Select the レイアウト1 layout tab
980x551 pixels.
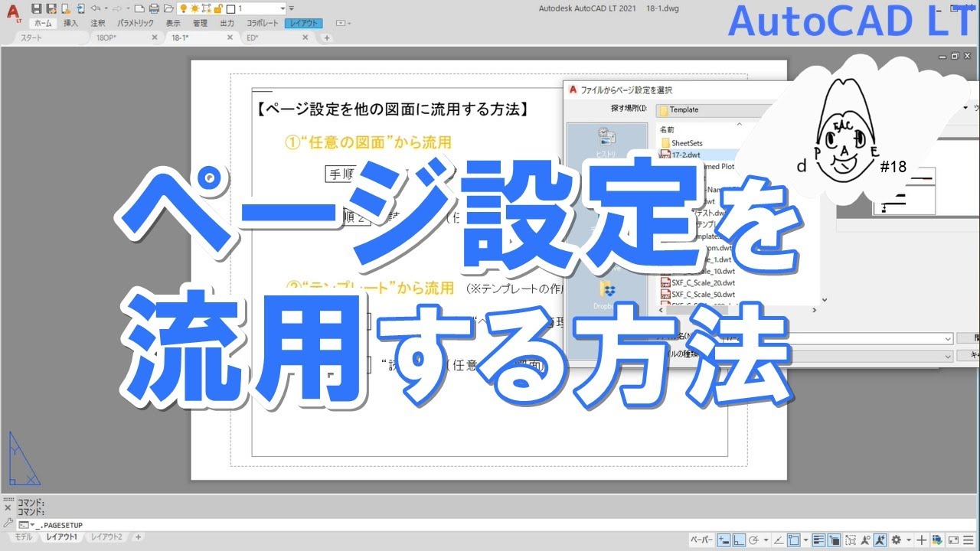click(62, 537)
